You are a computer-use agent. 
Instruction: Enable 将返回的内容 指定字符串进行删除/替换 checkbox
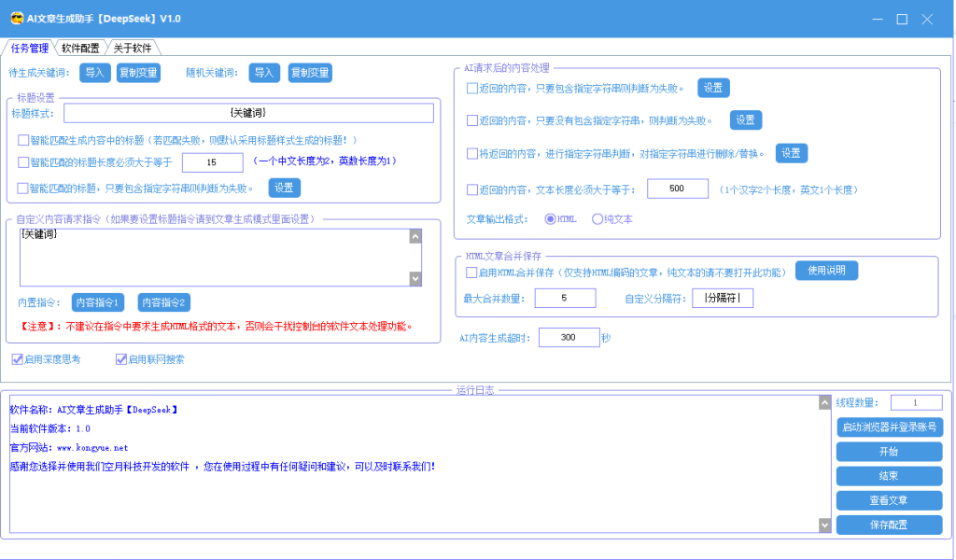click(471, 154)
